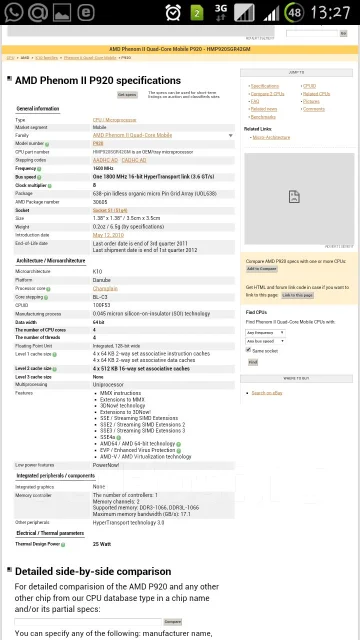
Task: Toggle the Same socket checkbox
Action: pyautogui.click(x=248, y=350)
